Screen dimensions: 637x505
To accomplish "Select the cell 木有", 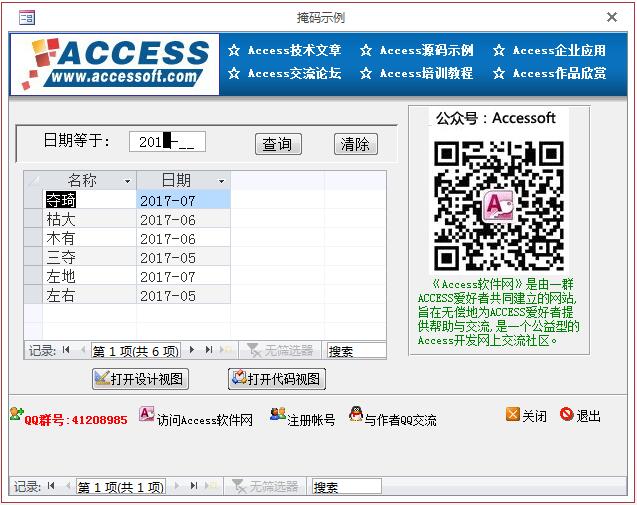I will tap(89, 238).
